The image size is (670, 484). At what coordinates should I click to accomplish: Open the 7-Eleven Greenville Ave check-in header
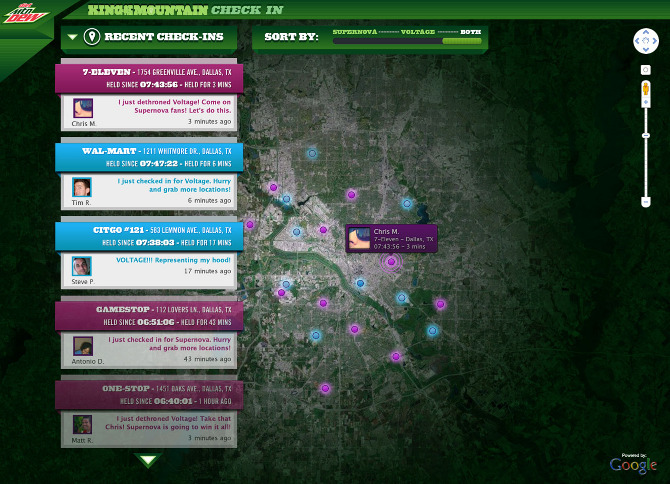pyautogui.click(x=149, y=78)
